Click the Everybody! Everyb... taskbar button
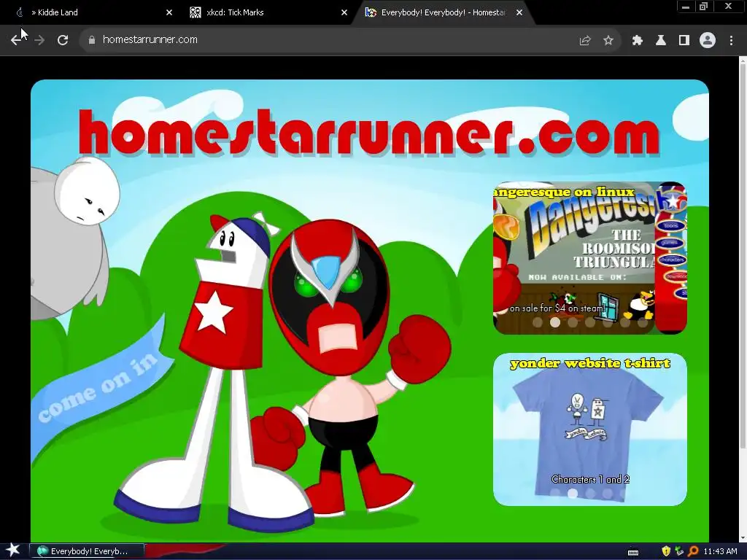The height and width of the screenshot is (560, 747). (x=87, y=551)
